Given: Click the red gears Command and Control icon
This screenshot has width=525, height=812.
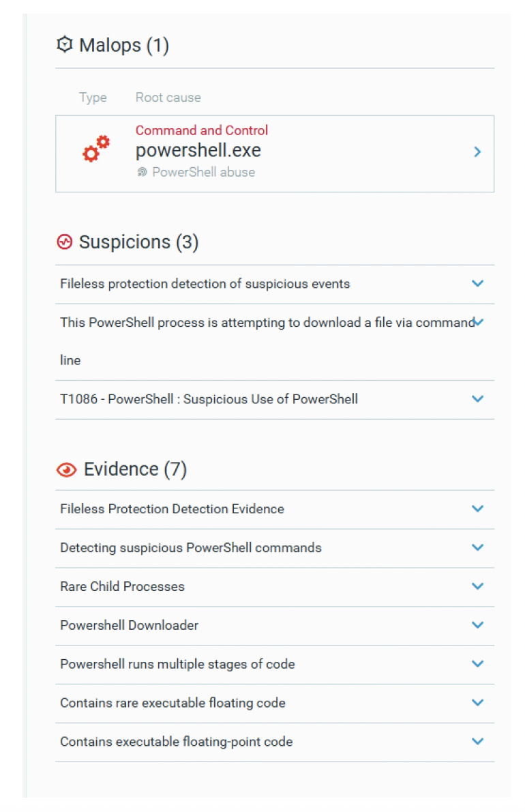Looking at the screenshot, I should click(x=96, y=149).
